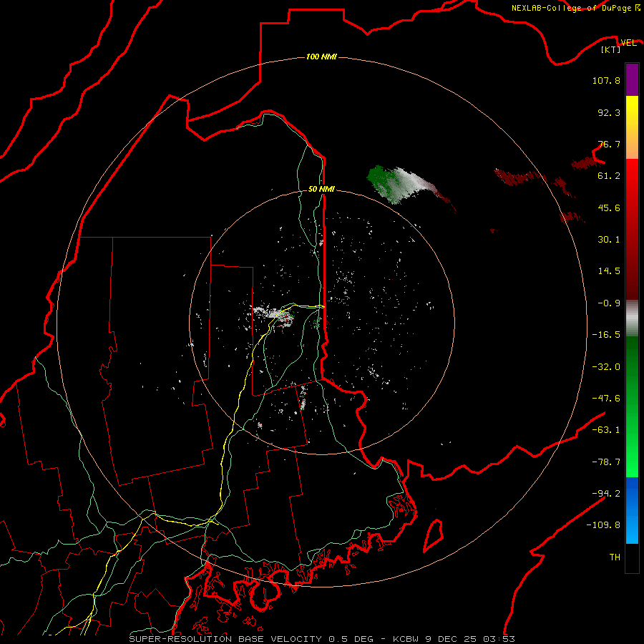Click the [KT] units label
The image size is (644, 644).
611,49
